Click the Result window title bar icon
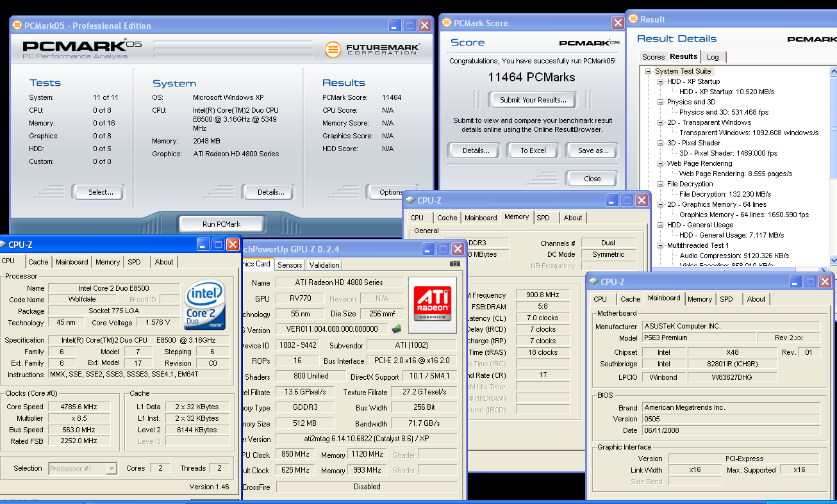Screen dimensions: 837x504 tap(633, 19)
